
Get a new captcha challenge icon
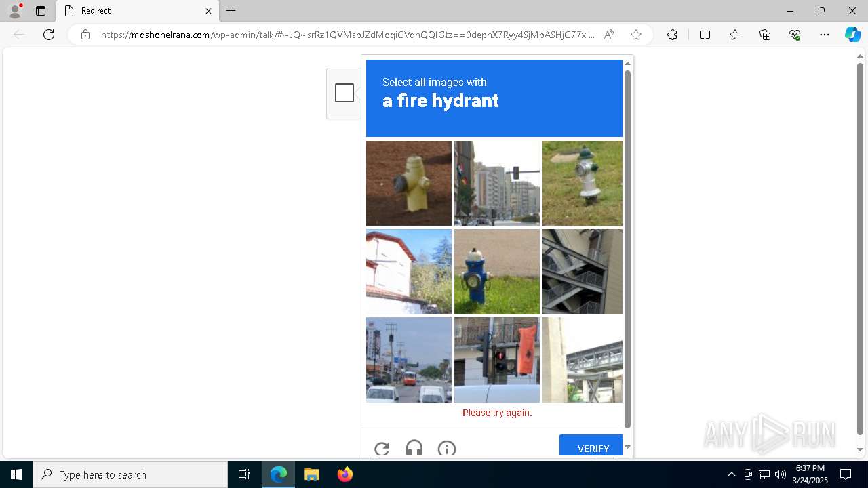382,449
